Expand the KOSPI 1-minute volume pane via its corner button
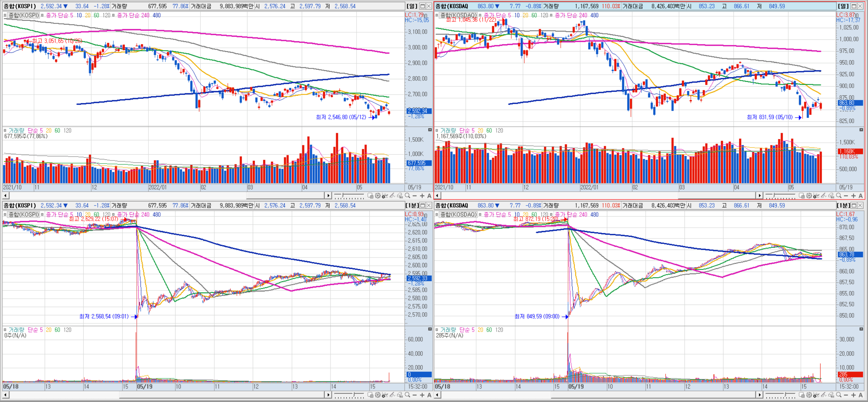The image size is (868, 402). 430,329
